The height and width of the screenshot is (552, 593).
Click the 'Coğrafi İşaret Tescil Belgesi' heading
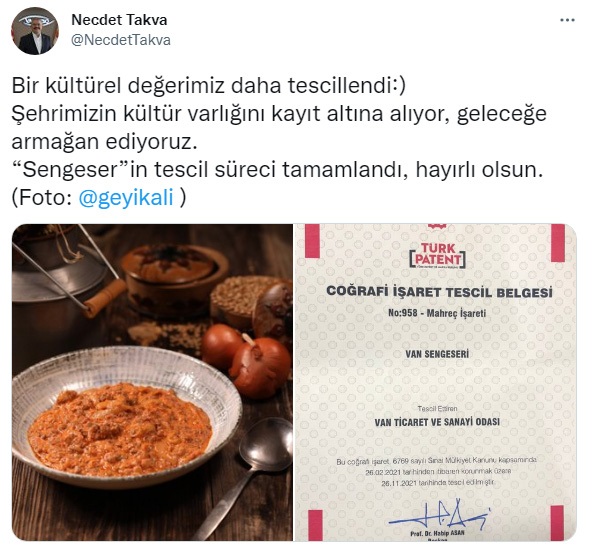(x=439, y=292)
